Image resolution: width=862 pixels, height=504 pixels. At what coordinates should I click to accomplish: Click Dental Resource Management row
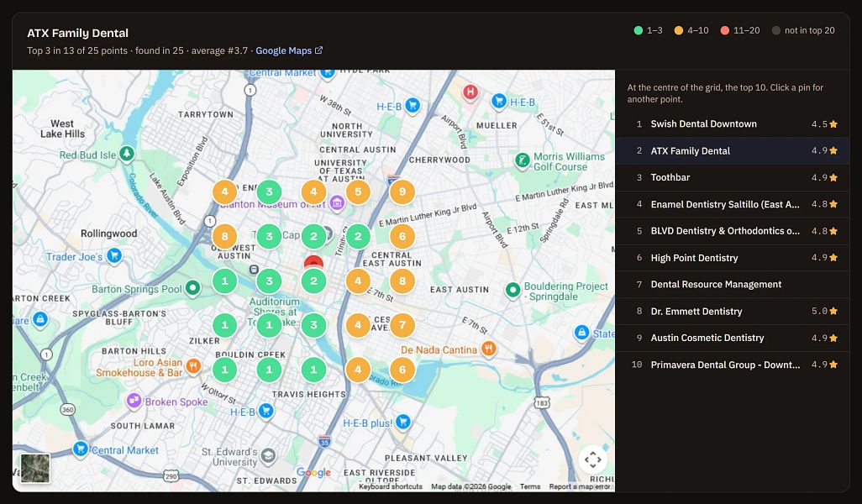pos(733,284)
